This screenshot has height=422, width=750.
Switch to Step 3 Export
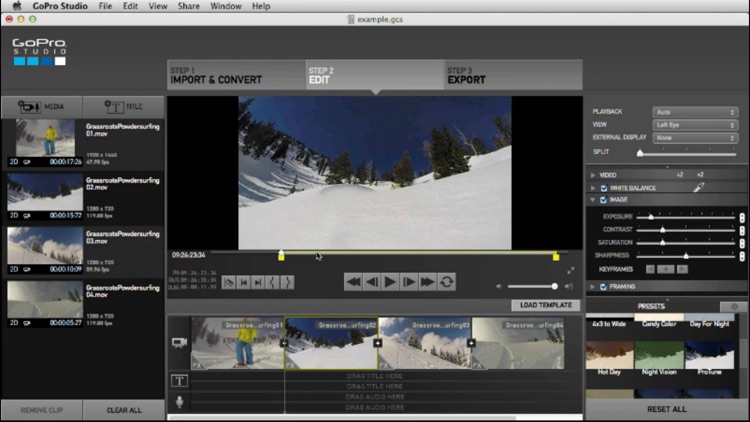coord(513,75)
